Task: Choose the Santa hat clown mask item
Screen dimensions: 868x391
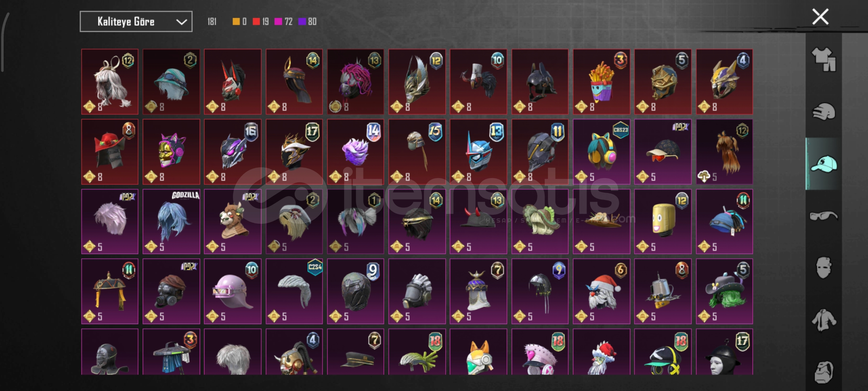Action: coord(601,291)
